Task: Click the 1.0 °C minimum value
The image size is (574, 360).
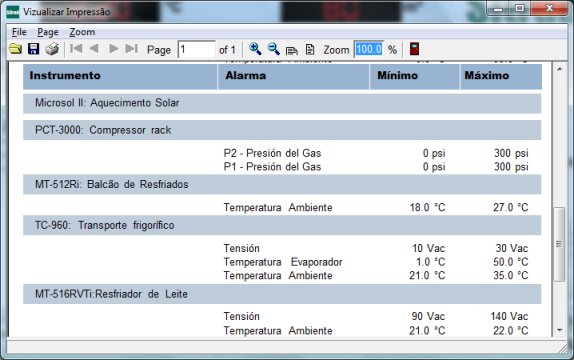Action: 430,262
